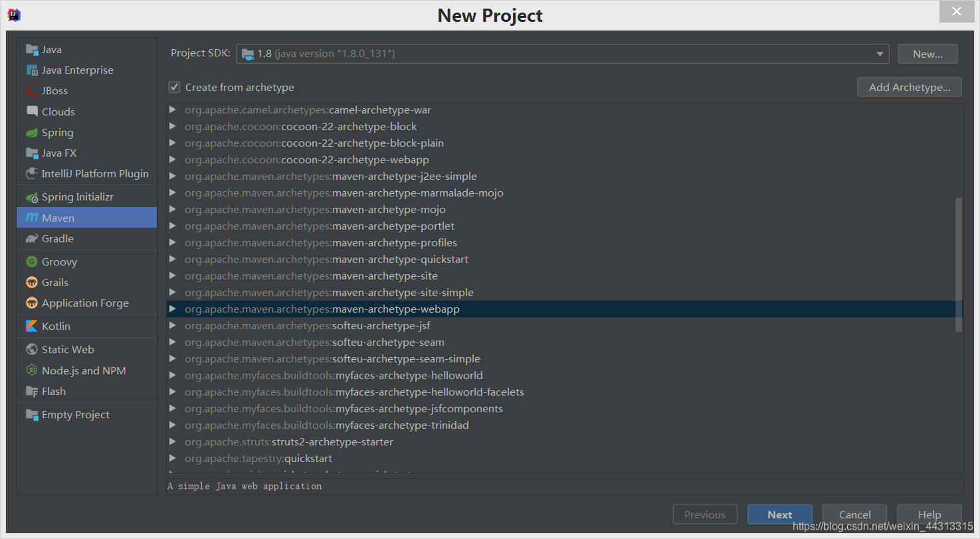Click the Application Forge icon

click(x=32, y=303)
